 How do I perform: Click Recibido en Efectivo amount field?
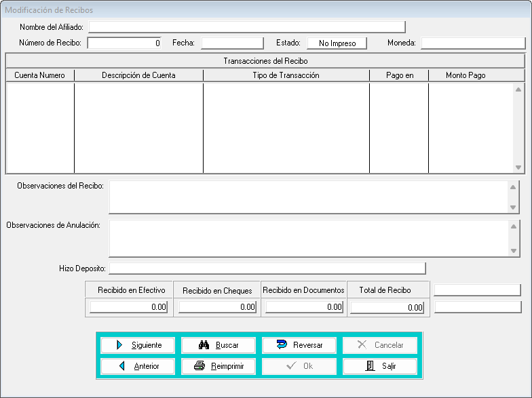(129, 307)
